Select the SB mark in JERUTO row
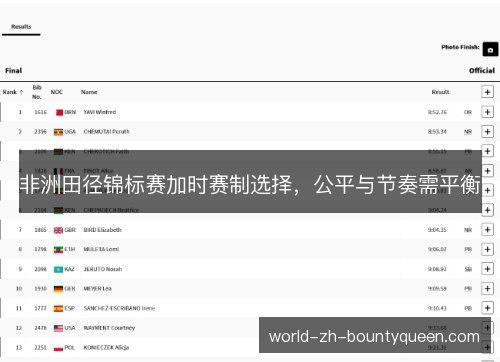Viewport: 500px width, 362px height. (x=468, y=269)
